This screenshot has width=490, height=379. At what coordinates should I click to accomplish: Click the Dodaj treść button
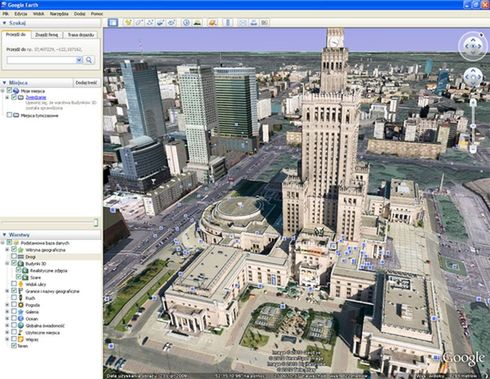86,83
